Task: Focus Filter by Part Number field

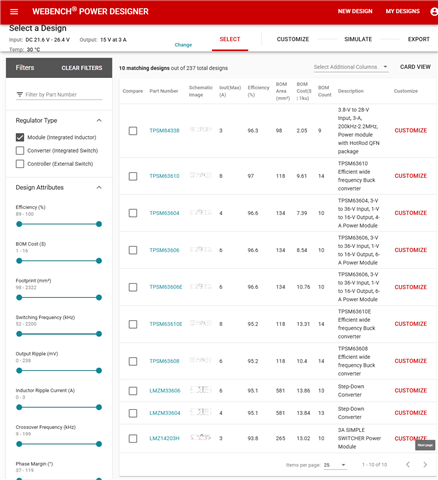Action: pos(59,95)
